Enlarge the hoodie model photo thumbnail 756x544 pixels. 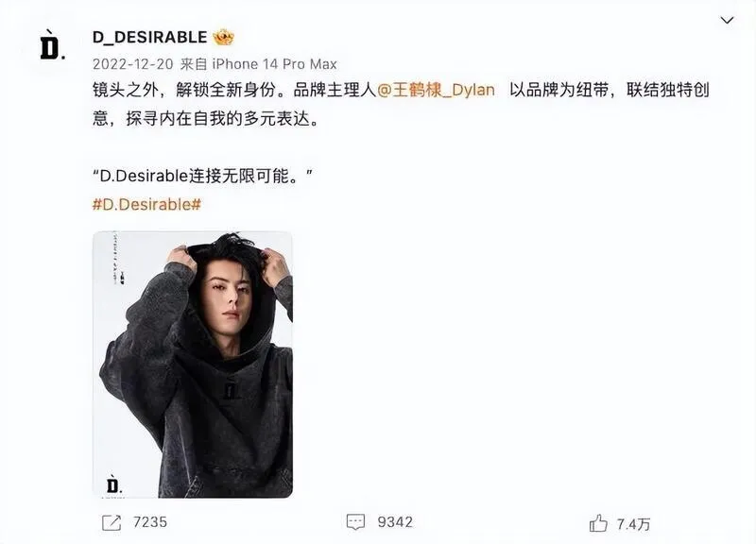193,365
